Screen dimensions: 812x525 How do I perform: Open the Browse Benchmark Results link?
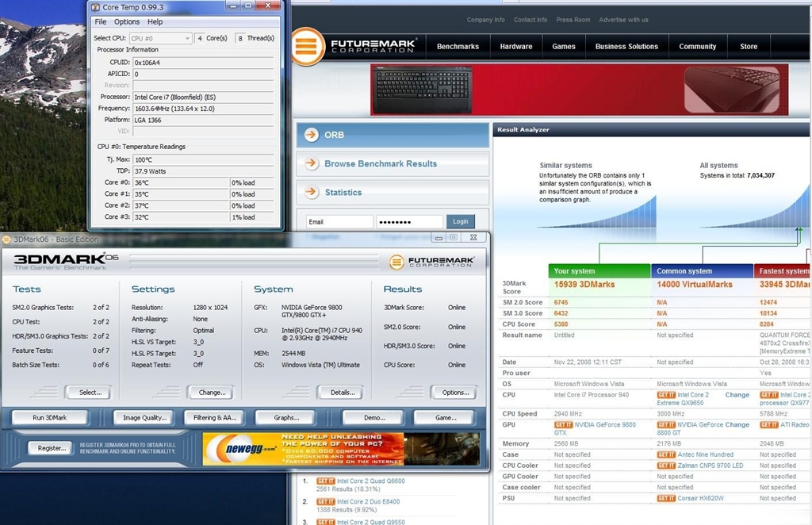381,163
